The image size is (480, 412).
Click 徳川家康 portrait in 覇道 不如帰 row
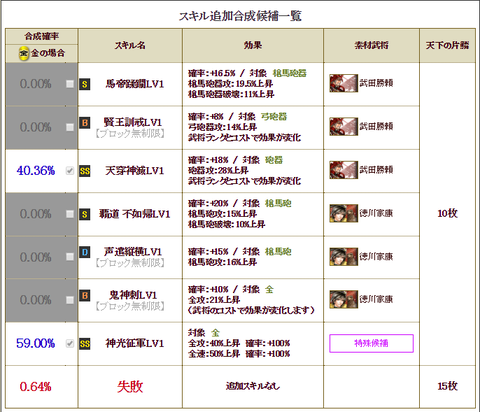coord(344,213)
